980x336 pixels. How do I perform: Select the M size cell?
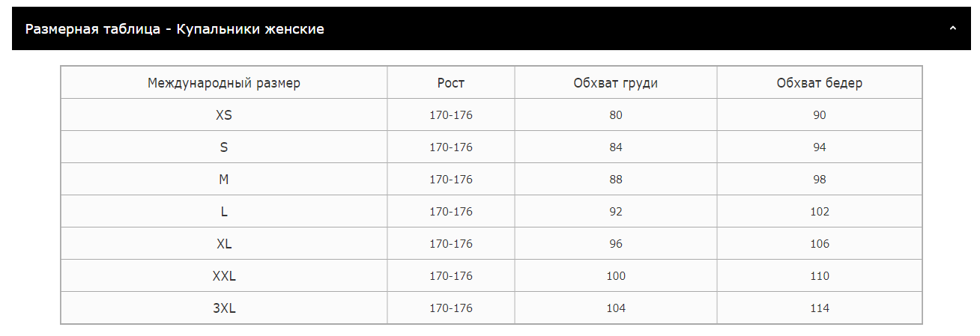click(224, 180)
